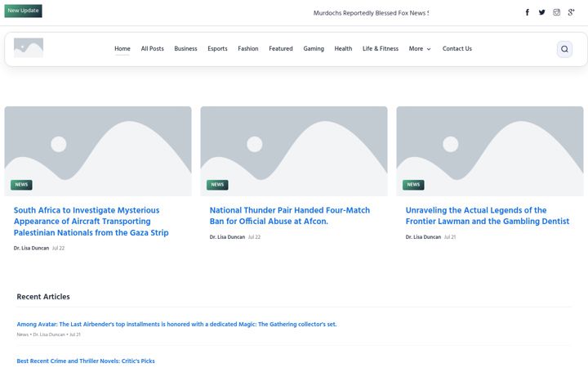Open the Best Recent Crime and Thriller Novels article

[x=86, y=361]
